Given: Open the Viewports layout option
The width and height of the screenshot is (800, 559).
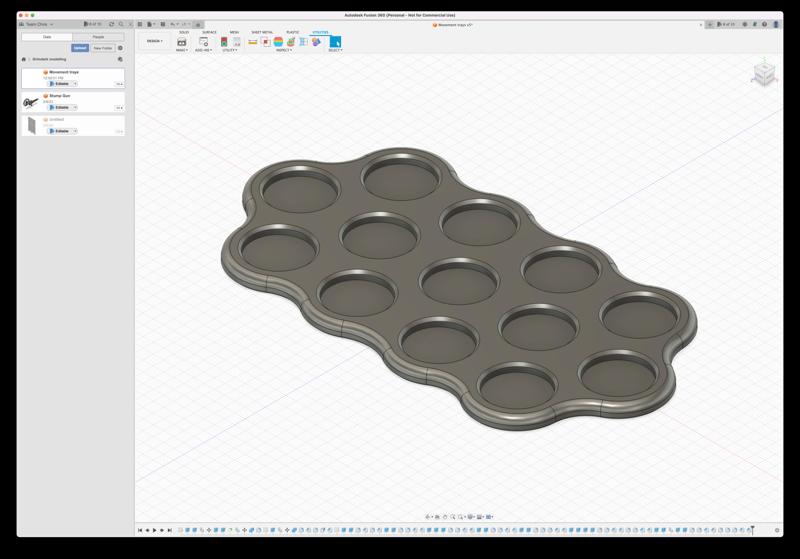Looking at the screenshot, I should pos(489,517).
